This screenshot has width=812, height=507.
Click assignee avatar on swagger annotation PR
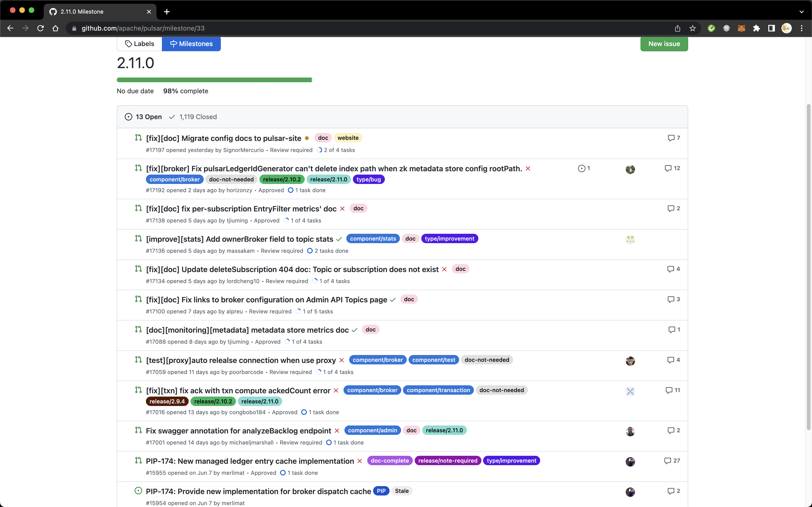630,431
